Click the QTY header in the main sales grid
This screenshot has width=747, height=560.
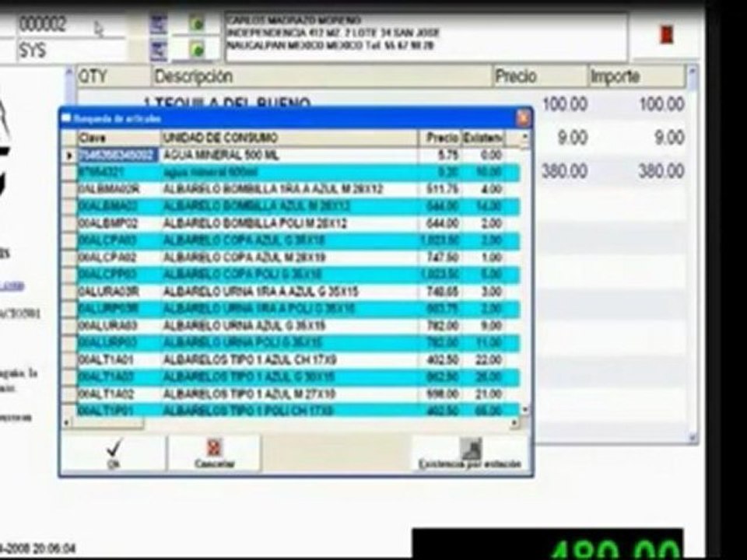click(x=114, y=76)
